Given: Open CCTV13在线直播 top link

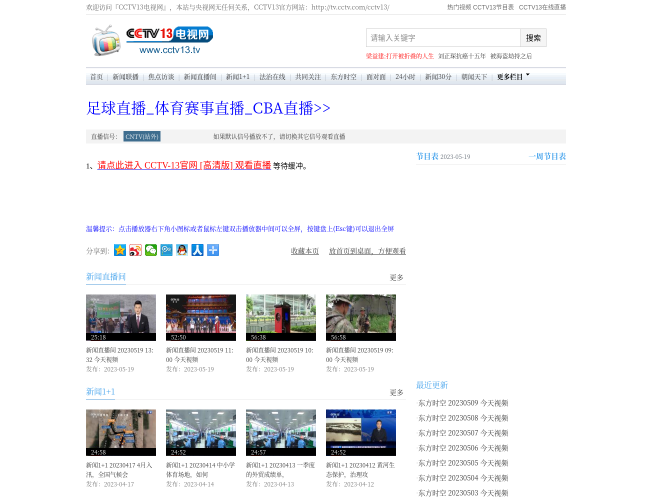Looking at the screenshot, I should click(542, 7).
